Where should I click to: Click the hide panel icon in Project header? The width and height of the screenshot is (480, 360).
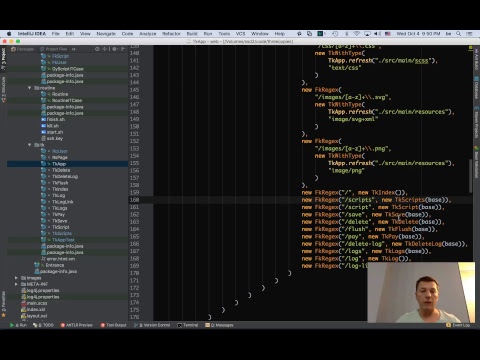click(x=123, y=49)
